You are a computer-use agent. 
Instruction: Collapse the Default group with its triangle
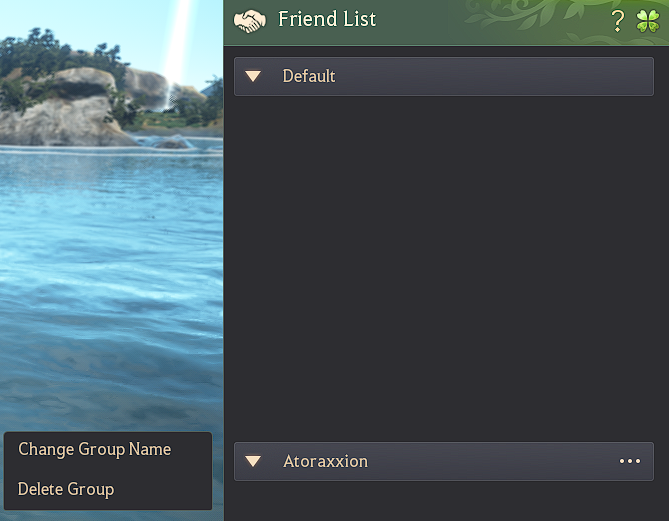click(x=253, y=76)
